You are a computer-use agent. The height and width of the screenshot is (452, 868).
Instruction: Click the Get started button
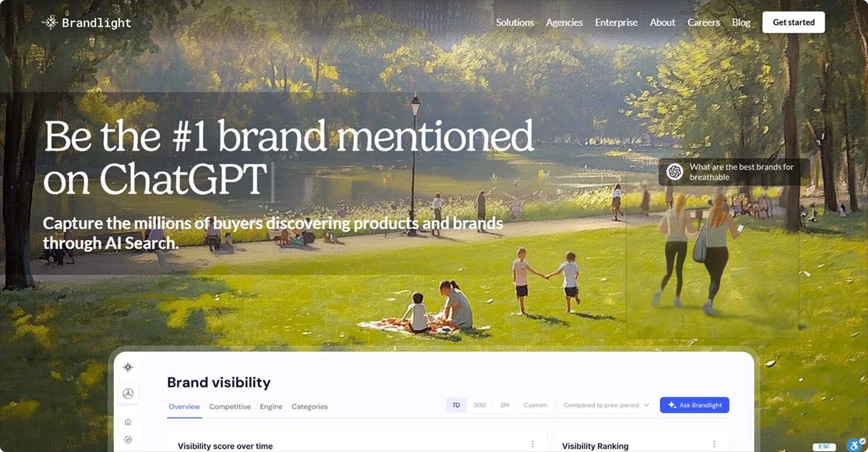(793, 23)
